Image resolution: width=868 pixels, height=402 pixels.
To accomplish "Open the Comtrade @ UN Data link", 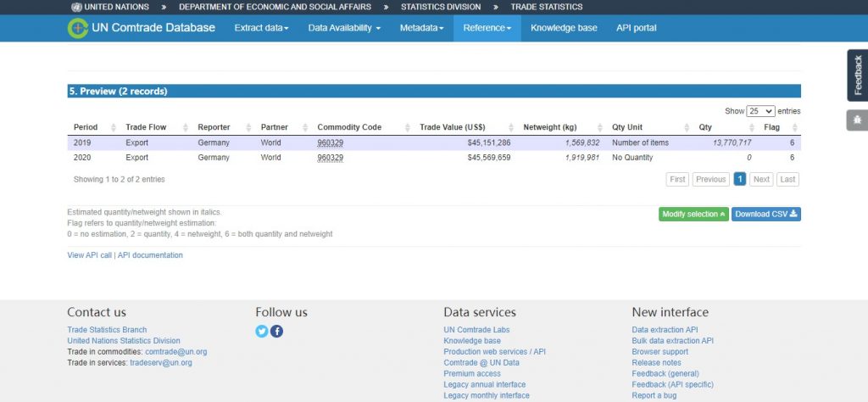I will 481,363.
